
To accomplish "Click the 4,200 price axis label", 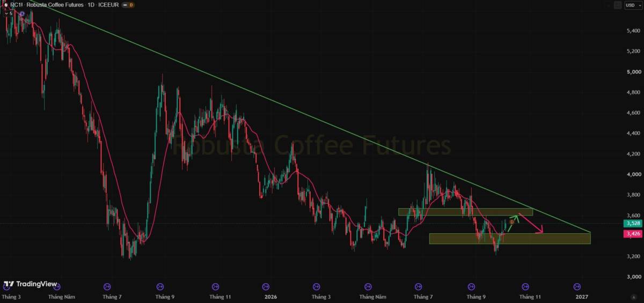I will tap(633, 154).
